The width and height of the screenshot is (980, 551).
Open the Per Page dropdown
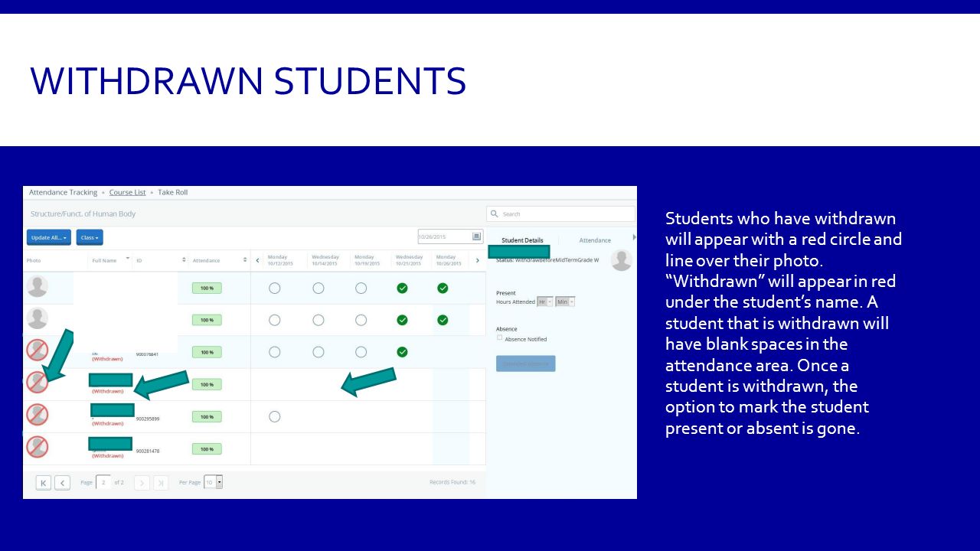214,482
